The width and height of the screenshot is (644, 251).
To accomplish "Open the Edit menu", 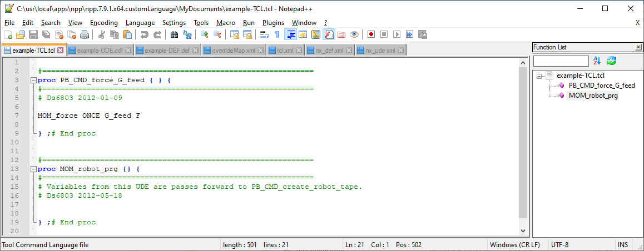I will [28, 23].
